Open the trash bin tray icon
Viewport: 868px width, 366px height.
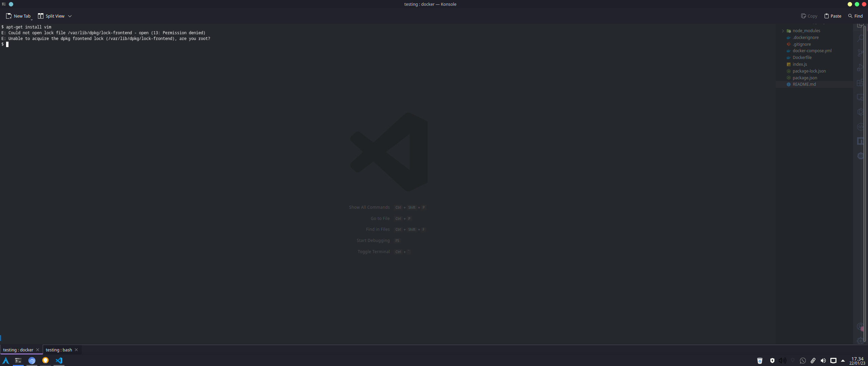[760, 361]
